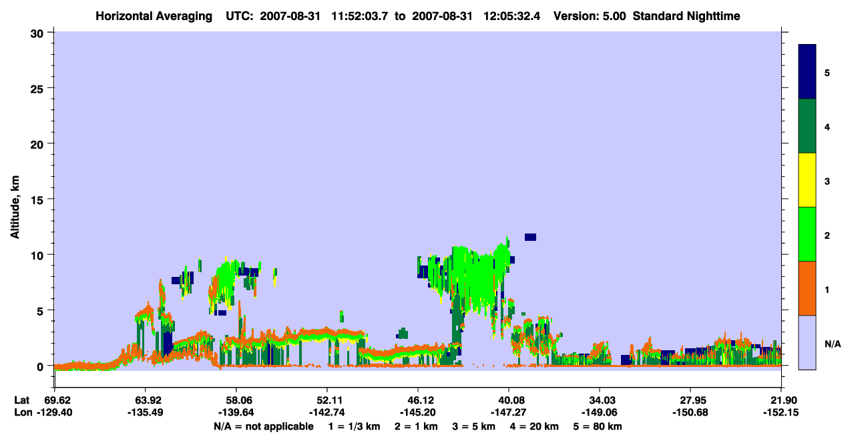Click the y-axis tick label 0
The width and height of the screenshot is (868, 445).
[x=41, y=366]
